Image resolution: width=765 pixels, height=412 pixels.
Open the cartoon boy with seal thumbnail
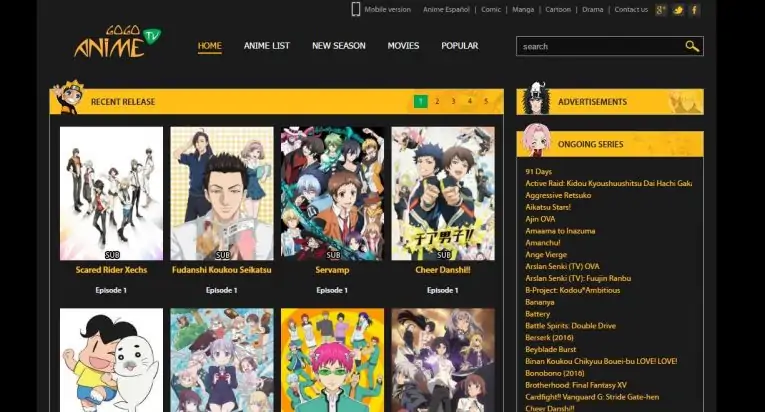coord(111,360)
